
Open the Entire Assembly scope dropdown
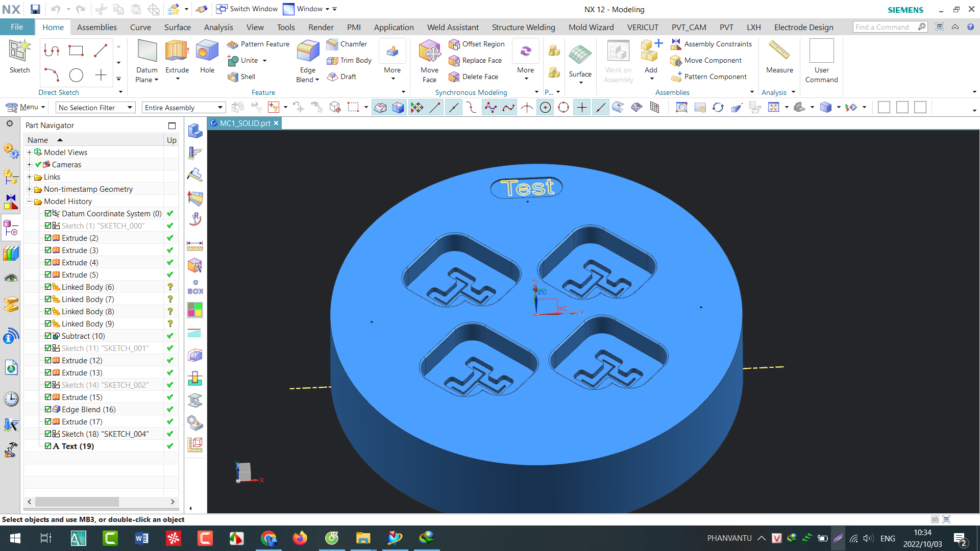(183, 108)
